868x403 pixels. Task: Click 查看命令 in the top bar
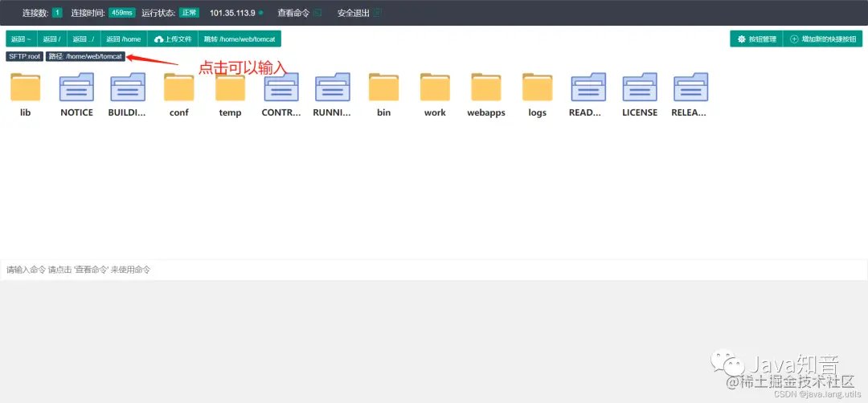pos(299,13)
